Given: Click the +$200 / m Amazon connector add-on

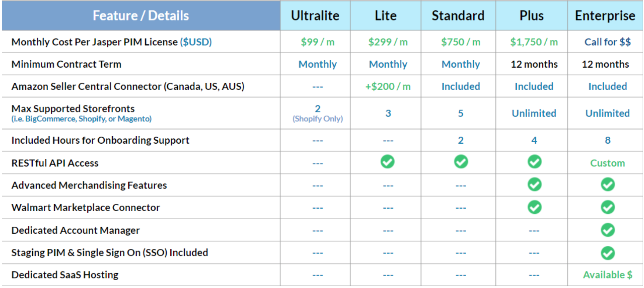Looking at the screenshot, I should tap(388, 86).
